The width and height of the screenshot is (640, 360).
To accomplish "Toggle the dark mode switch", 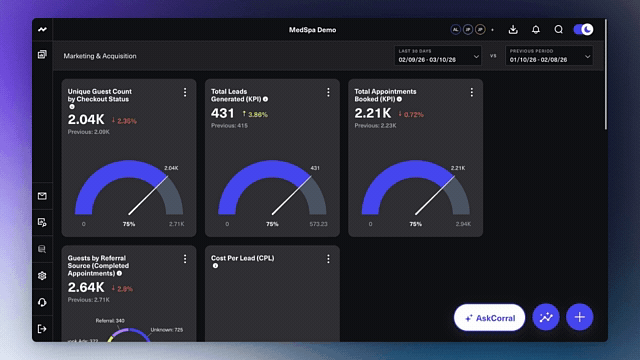I will point(583,29).
